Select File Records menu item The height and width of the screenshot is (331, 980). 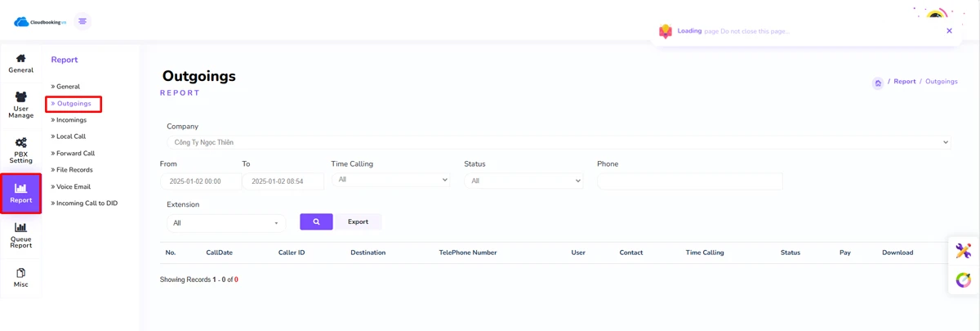tap(74, 170)
